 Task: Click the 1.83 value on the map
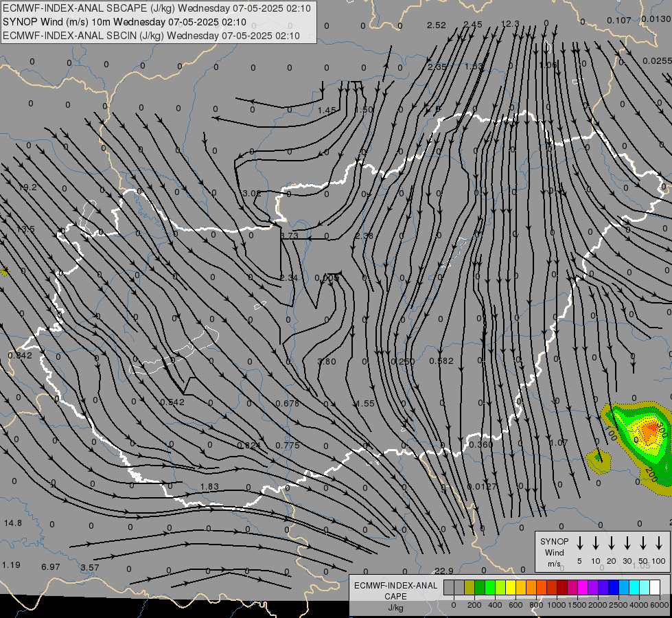pyautogui.click(x=209, y=487)
